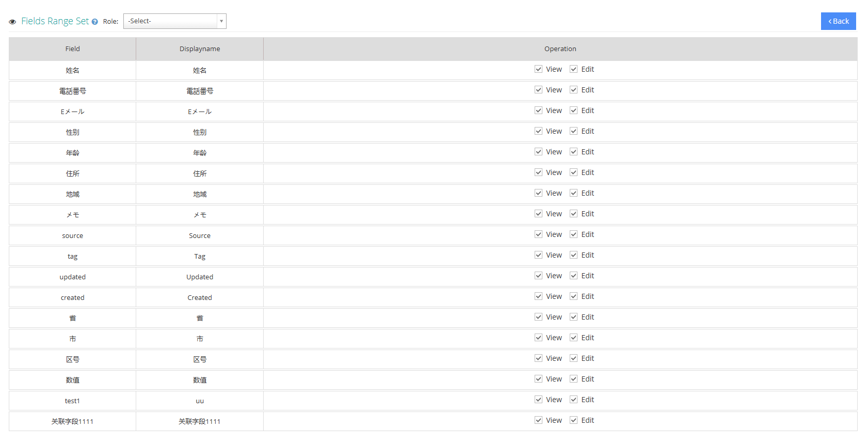Toggle View checkbox for 地域 row
The height and width of the screenshot is (444, 868).
coord(538,193)
